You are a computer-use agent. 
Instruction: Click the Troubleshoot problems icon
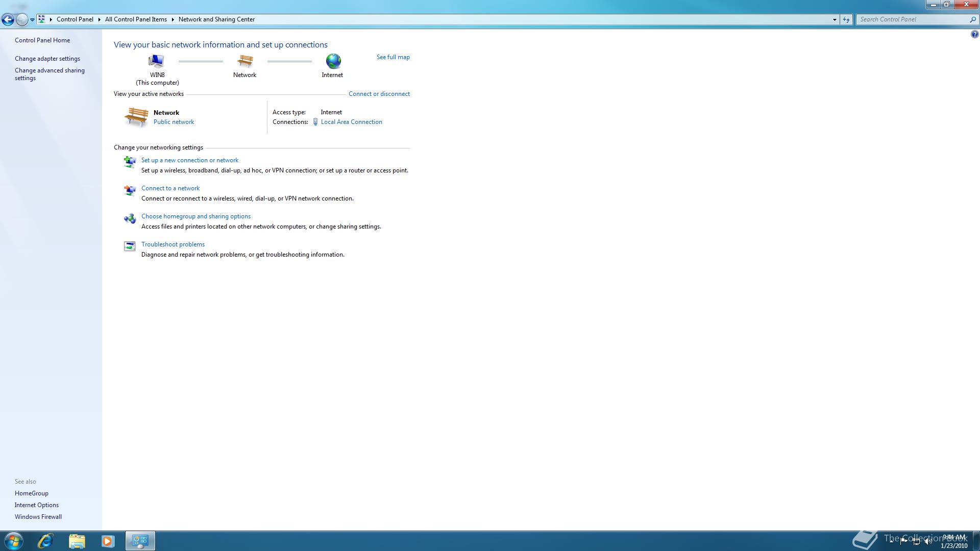(130, 246)
